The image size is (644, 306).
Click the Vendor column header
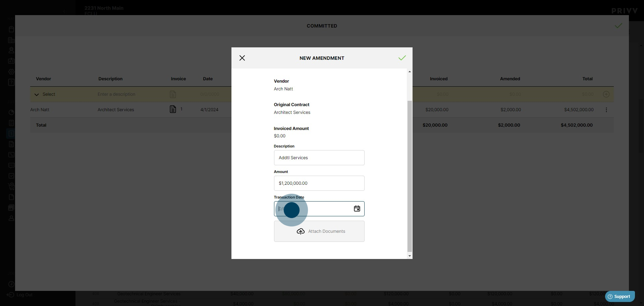44,79
